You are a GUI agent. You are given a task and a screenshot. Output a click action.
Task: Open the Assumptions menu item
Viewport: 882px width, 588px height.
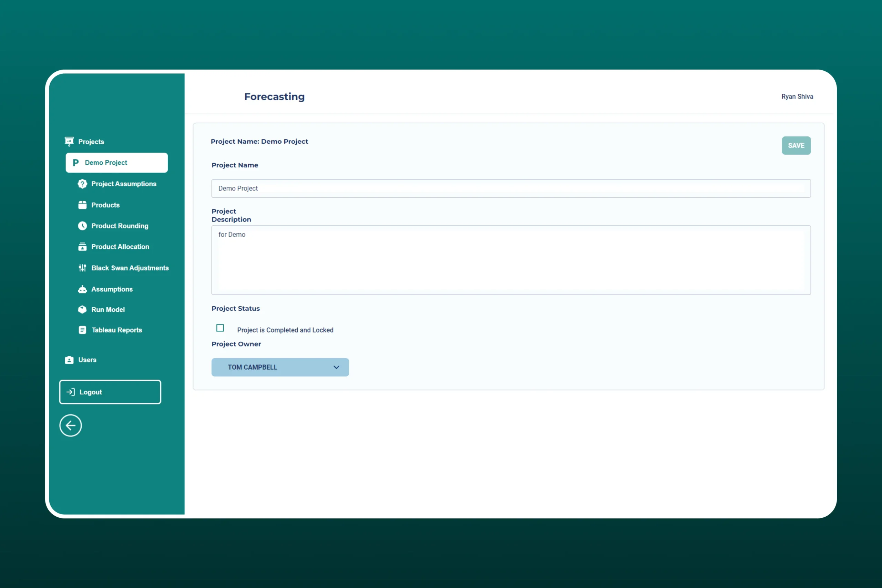point(112,289)
